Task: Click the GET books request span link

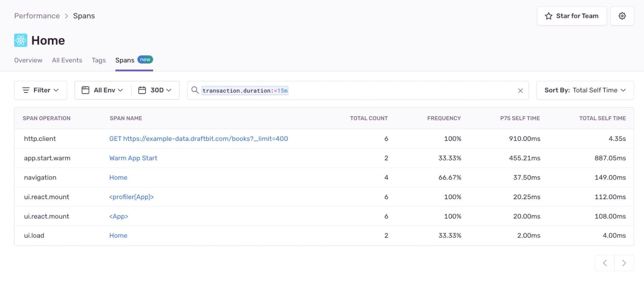Action: (198, 139)
